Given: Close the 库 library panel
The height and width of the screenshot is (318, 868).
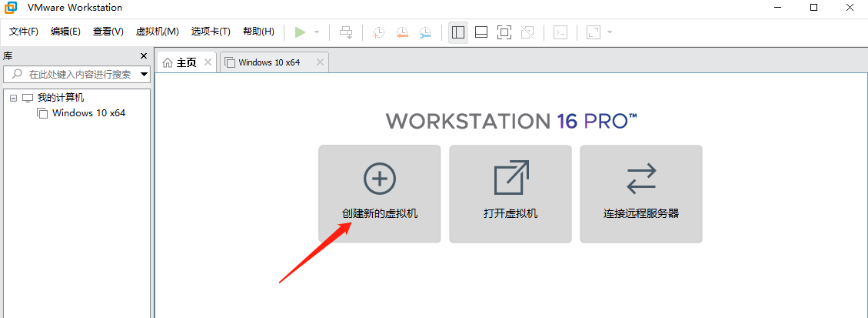Looking at the screenshot, I should click(x=143, y=56).
